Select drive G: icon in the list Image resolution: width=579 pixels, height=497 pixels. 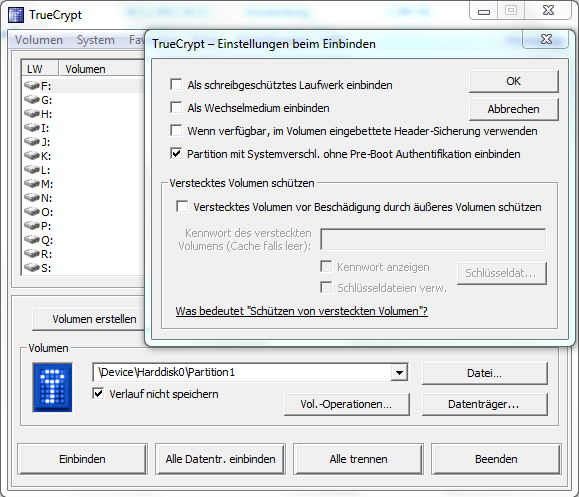32,100
